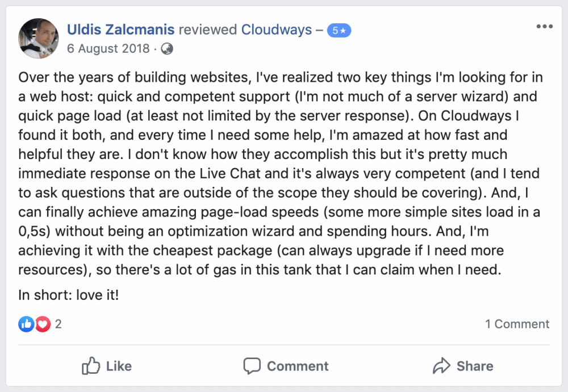Open the three-dot post options menu
The width and height of the screenshot is (568, 392).
[x=544, y=27]
